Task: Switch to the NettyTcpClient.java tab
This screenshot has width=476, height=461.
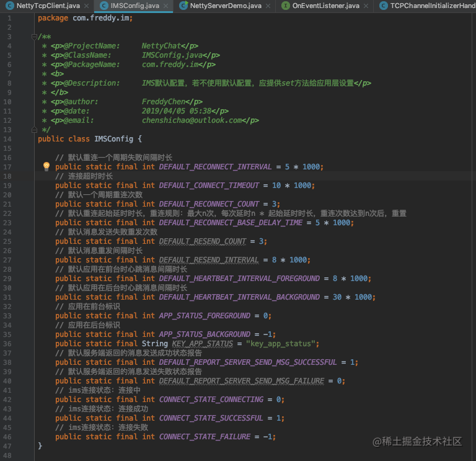Action: pyautogui.click(x=48, y=6)
